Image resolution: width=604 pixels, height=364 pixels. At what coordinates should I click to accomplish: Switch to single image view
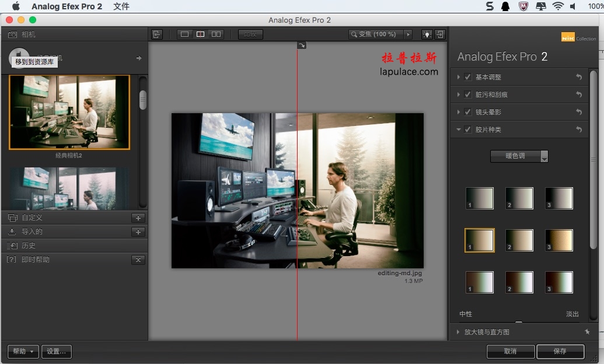185,34
